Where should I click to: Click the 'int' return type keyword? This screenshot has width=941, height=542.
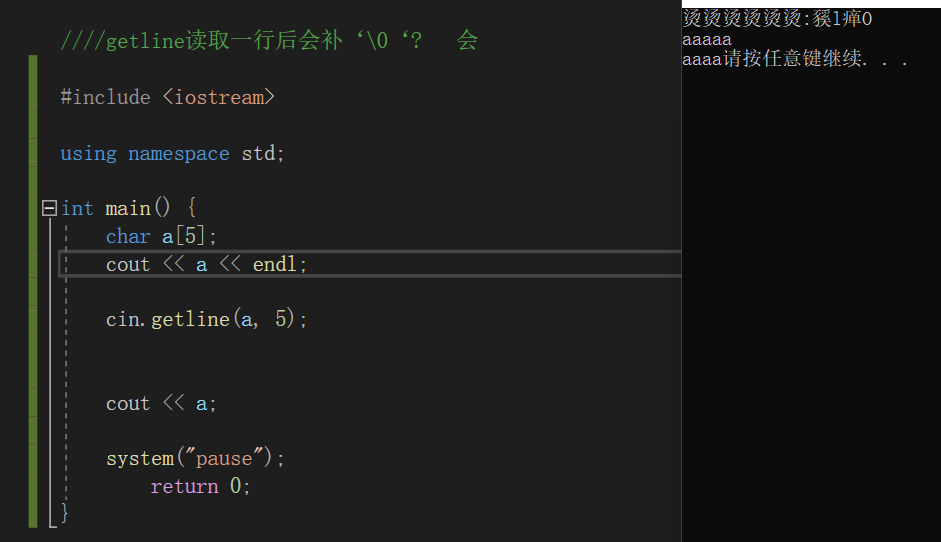77,209
